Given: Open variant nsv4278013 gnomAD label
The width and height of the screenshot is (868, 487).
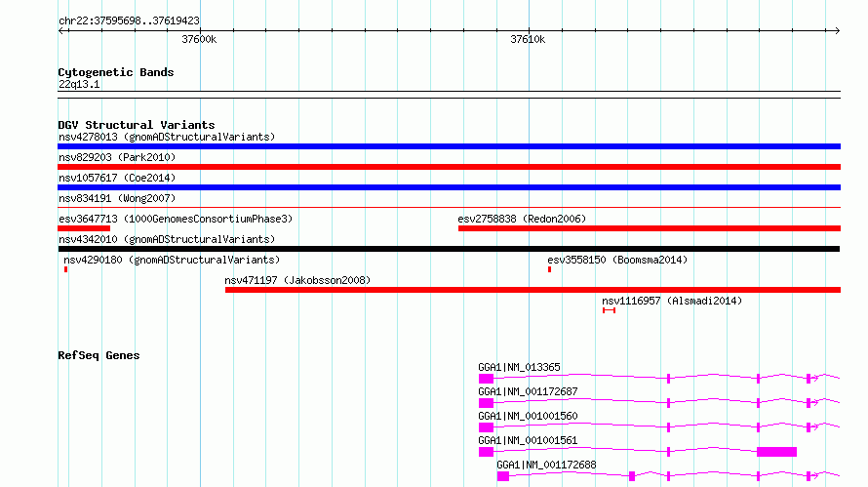Looking at the screenshot, I should click(x=167, y=137).
